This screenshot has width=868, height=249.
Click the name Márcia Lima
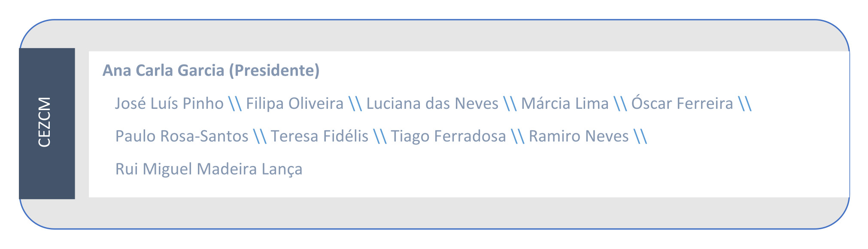(565, 104)
